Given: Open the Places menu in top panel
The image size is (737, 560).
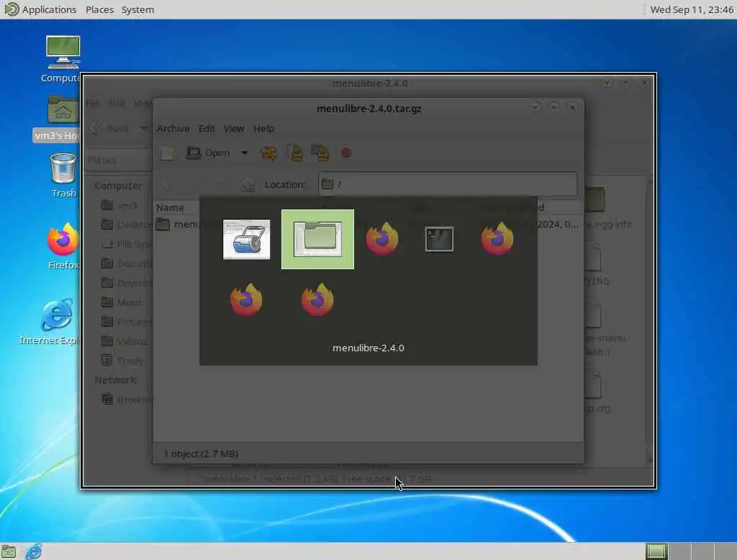Looking at the screenshot, I should coord(99,9).
